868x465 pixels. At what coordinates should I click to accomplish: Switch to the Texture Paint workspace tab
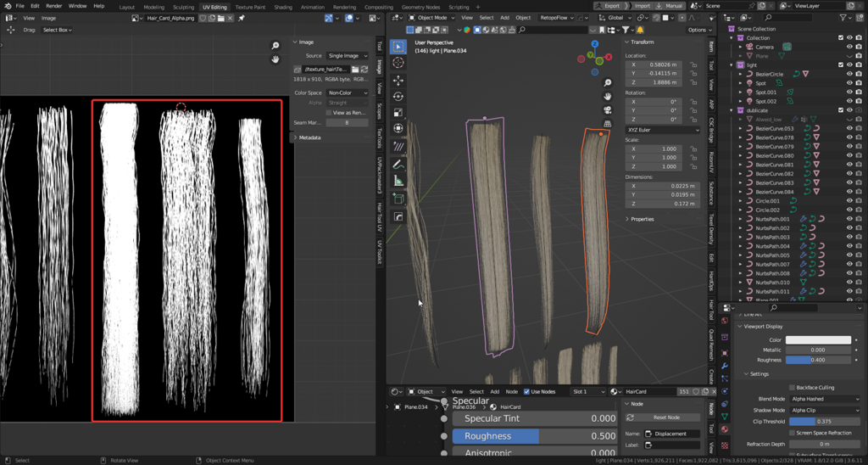[x=250, y=6]
